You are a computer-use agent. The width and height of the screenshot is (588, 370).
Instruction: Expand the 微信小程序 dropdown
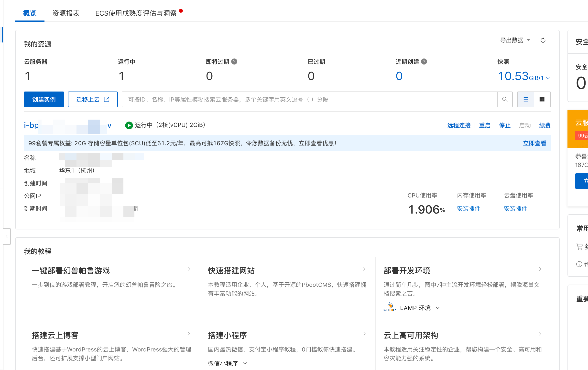click(245, 363)
